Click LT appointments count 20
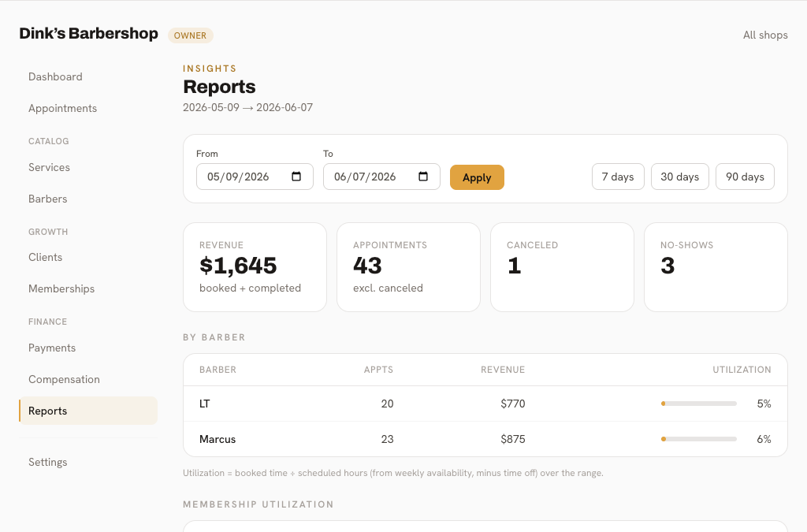Image resolution: width=807 pixels, height=532 pixels. pos(387,404)
